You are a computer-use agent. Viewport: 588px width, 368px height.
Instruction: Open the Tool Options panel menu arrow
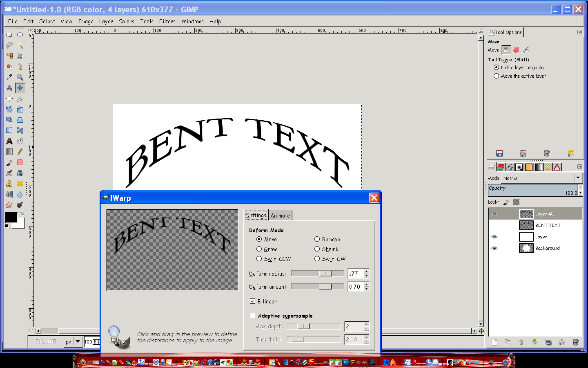click(x=579, y=32)
